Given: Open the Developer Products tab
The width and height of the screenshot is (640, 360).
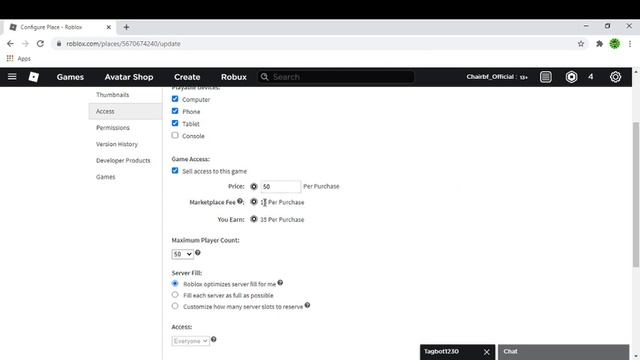Looking at the screenshot, I should (123, 160).
